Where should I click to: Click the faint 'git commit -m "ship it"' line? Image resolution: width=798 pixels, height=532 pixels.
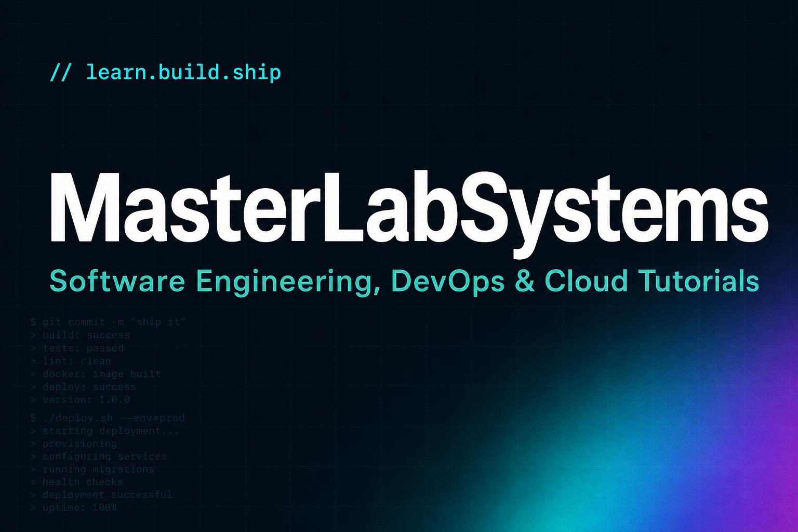pyautogui.click(x=108, y=322)
